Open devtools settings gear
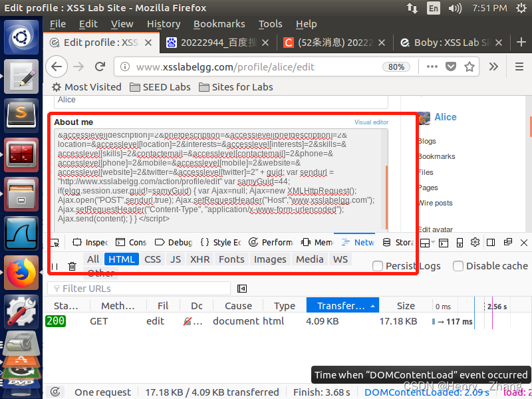532x399 pixels. pyautogui.click(x=475, y=242)
